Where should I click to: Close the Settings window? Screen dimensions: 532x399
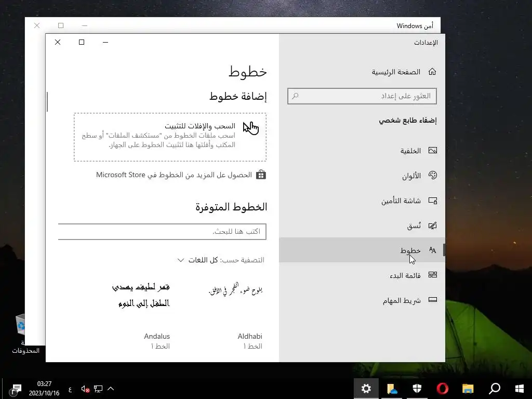tap(58, 42)
